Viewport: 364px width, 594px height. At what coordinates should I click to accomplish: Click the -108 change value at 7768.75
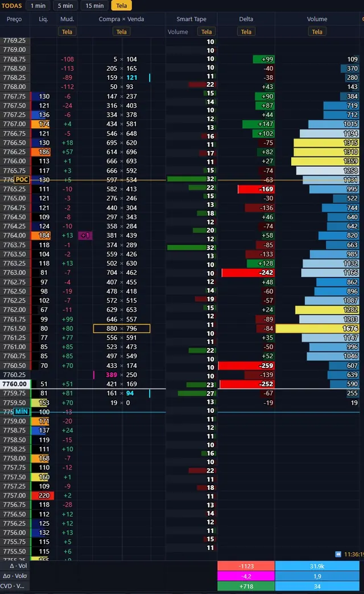(x=67, y=59)
